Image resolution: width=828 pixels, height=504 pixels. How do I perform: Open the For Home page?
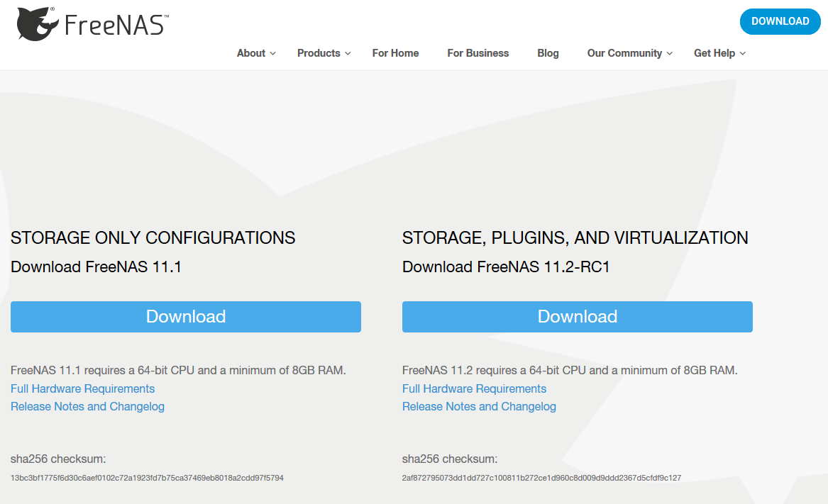click(395, 53)
